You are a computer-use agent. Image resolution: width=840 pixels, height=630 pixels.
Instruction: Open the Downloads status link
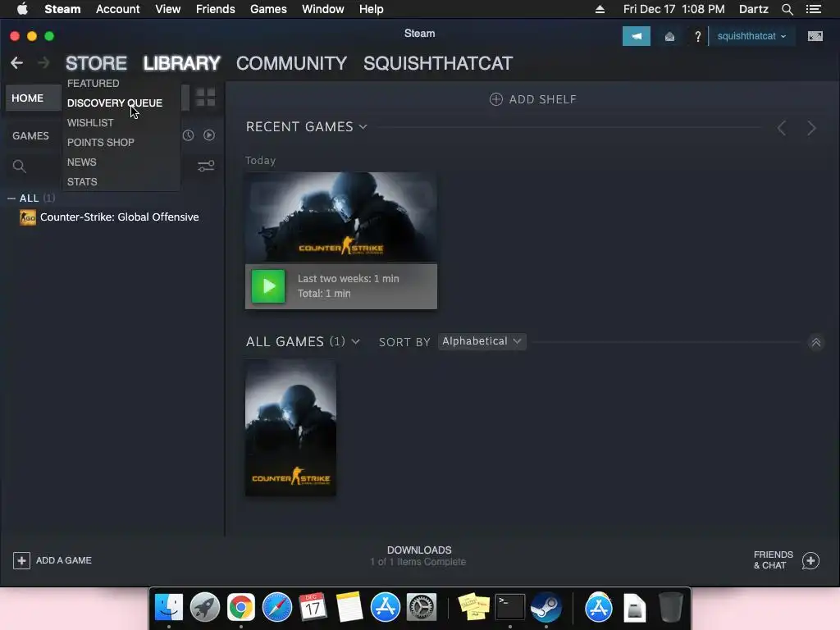click(418, 556)
